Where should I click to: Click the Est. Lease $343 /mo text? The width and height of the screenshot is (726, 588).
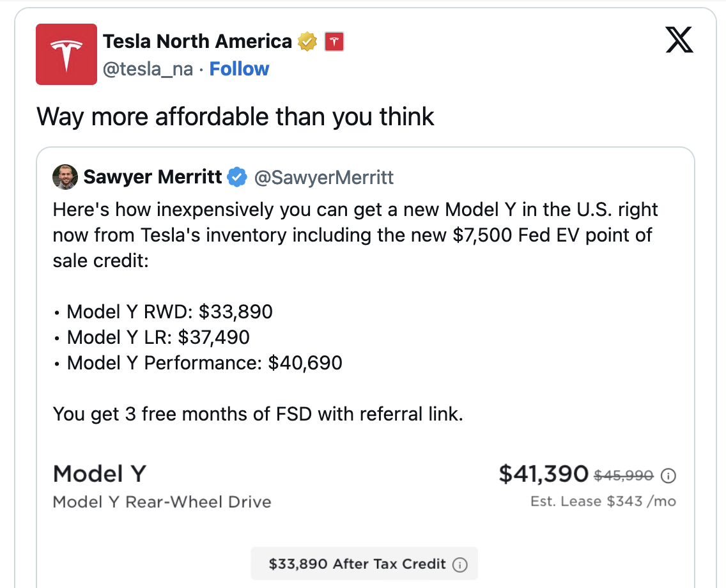pos(603,501)
